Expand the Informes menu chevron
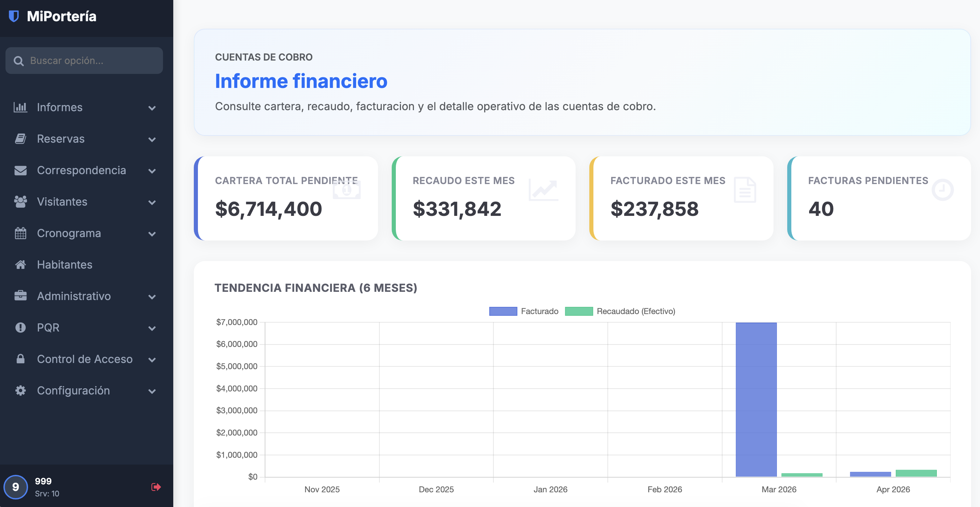Screen dimensions: 980x507 tap(152, 108)
